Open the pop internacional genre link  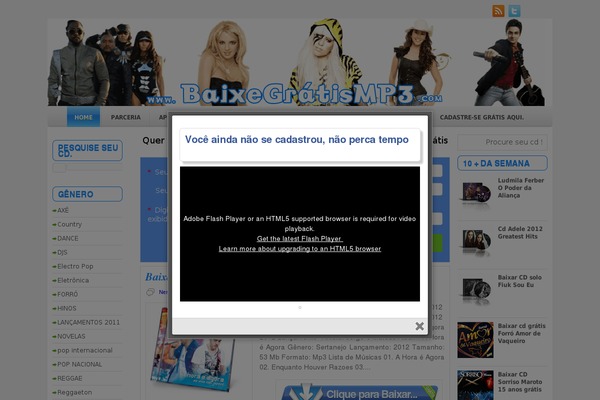tap(85, 350)
